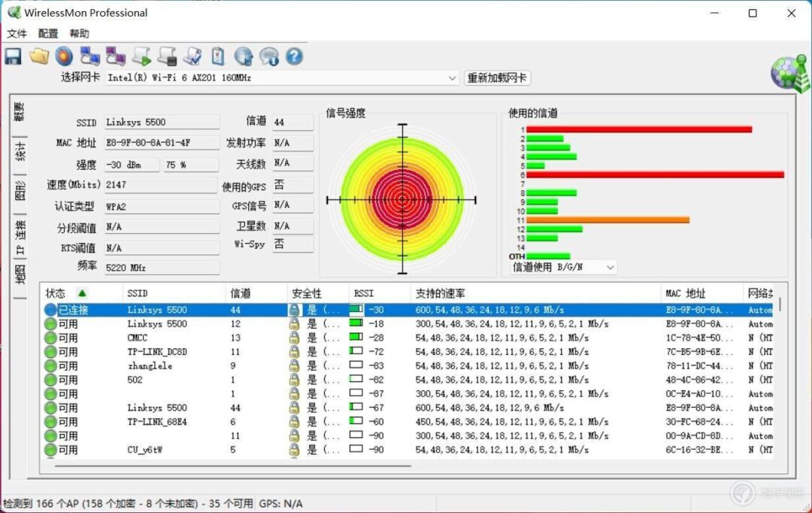Viewport: 812px width, 513px height.
Task: Switch to the IP 连接 vertical tab
Action: coord(20,237)
